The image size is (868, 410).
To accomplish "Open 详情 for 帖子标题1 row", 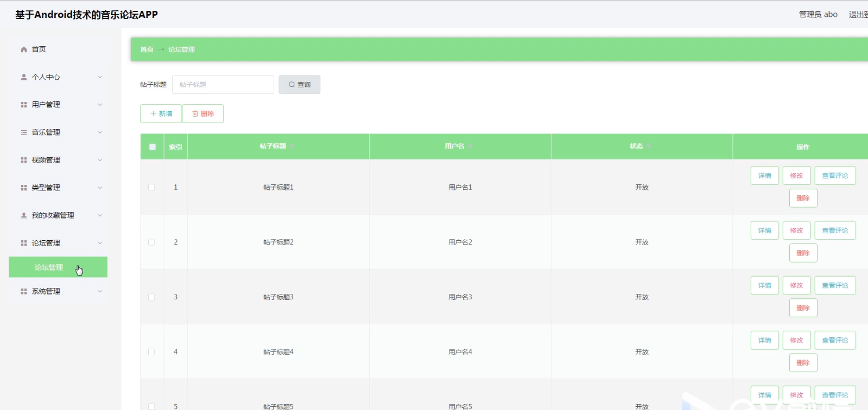I will click(x=765, y=176).
